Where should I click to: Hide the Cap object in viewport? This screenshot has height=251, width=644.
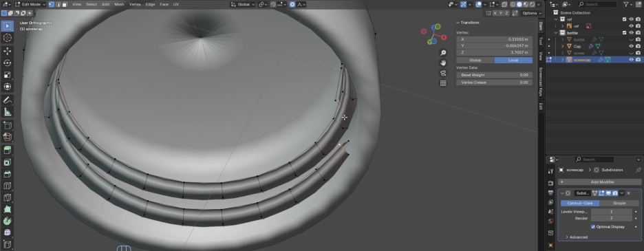click(631, 47)
